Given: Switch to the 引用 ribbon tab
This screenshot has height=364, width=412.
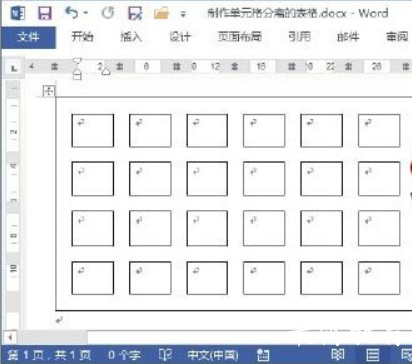Looking at the screenshot, I should point(299,36).
